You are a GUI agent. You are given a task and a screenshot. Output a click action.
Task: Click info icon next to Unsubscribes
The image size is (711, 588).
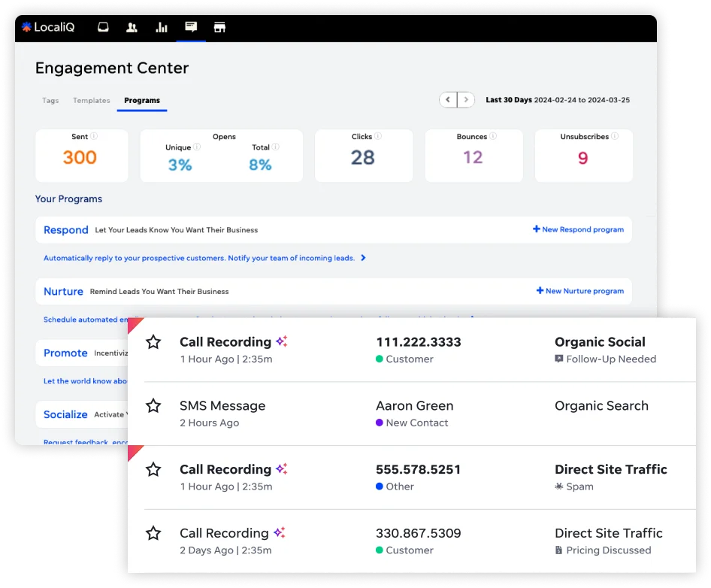615,136
